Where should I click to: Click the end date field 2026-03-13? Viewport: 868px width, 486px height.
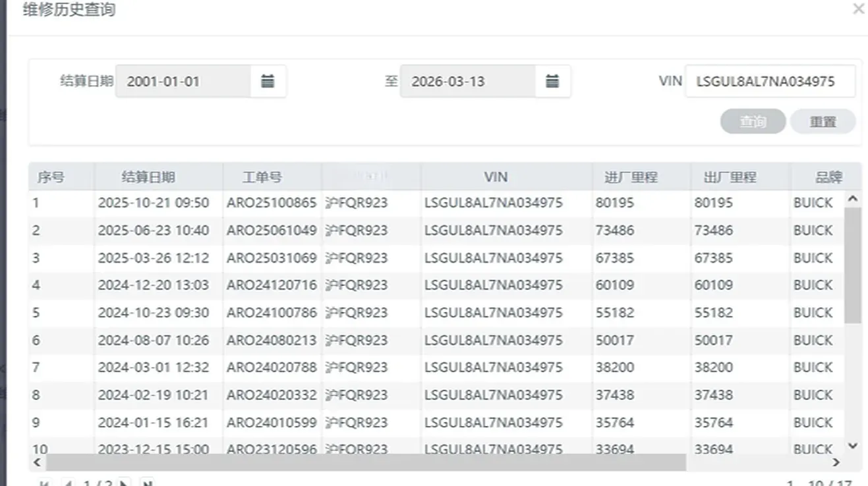coord(467,82)
